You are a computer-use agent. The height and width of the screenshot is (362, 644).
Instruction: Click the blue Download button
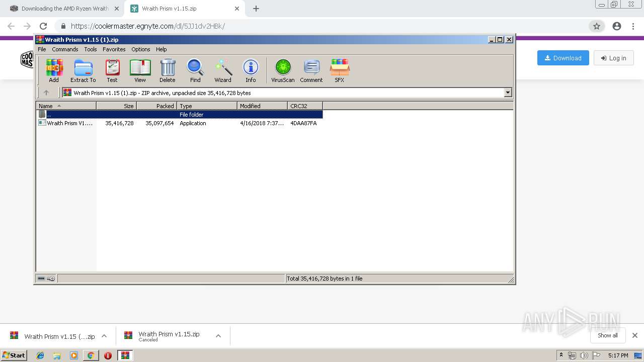(563, 58)
